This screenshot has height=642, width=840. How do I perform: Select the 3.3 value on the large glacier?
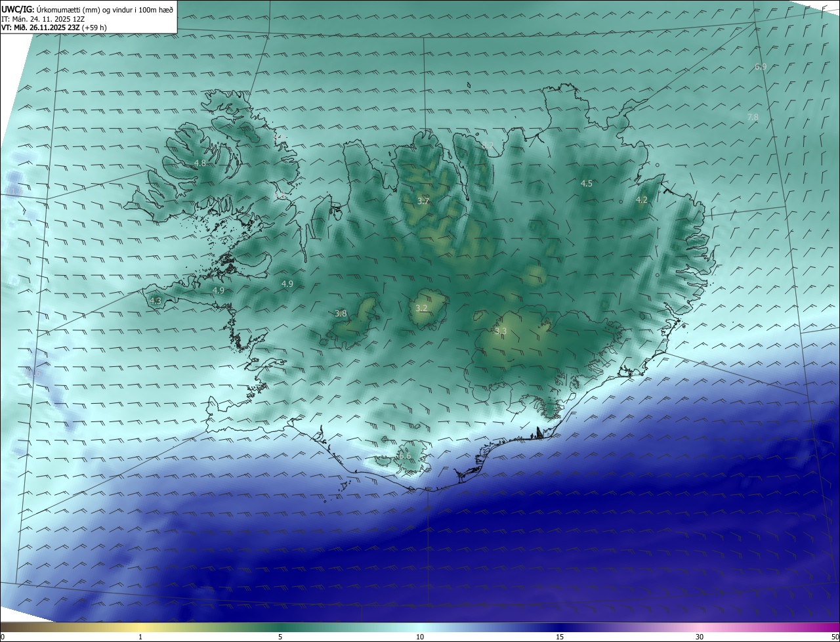(x=501, y=331)
